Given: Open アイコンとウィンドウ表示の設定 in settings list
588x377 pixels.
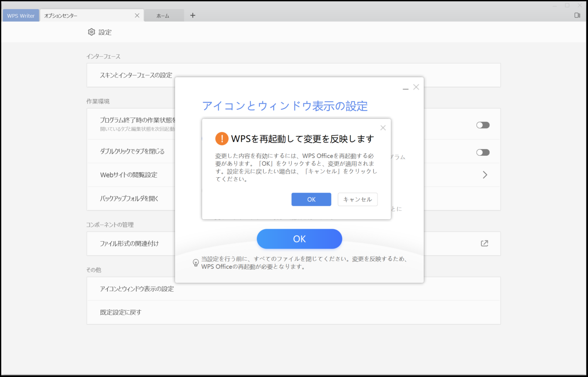Looking at the screenshot, I should [x=293, y=289].
